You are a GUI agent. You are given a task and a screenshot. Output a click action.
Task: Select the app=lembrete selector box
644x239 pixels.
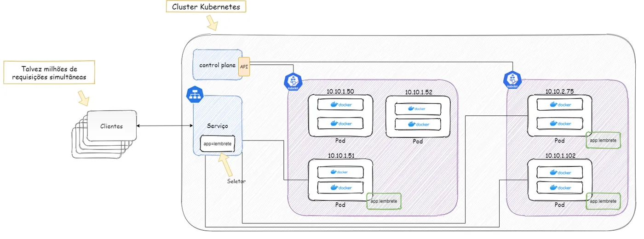218,144
